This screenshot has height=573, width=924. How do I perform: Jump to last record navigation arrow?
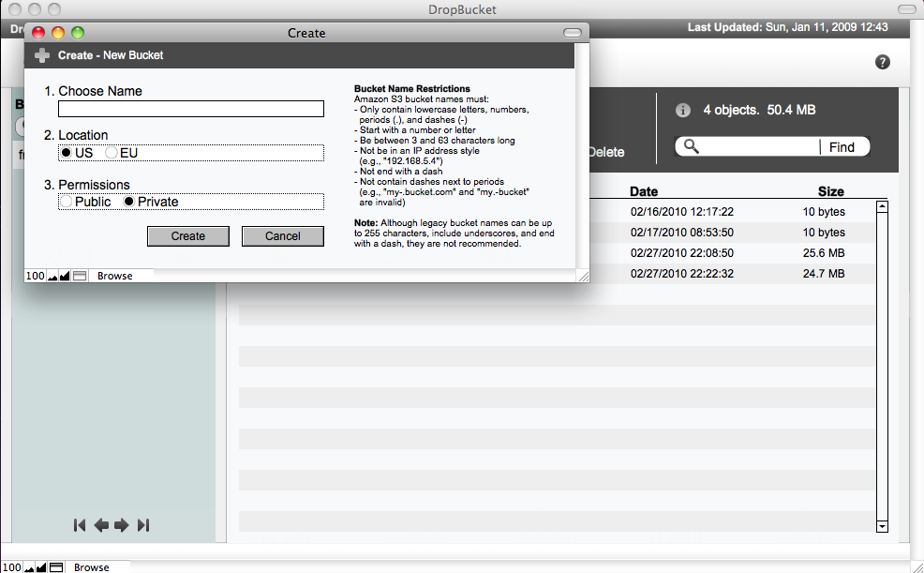(143, 525)
